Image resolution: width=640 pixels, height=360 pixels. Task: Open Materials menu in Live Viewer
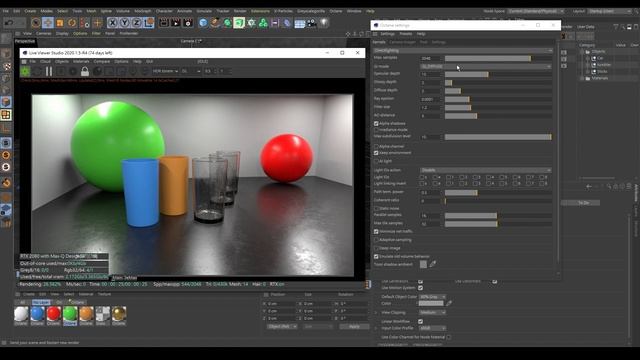pyautogui.click(x=81, y=62)
